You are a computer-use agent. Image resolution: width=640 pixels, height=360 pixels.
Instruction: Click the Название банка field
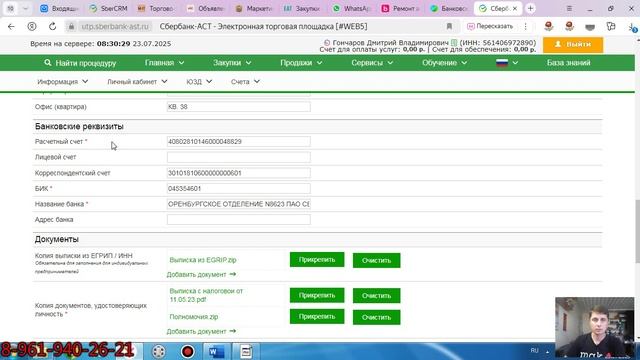point(239,204)
